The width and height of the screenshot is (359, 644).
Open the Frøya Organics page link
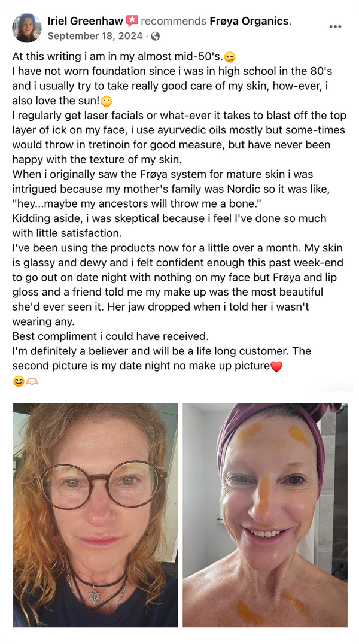[x=250, y=21]
